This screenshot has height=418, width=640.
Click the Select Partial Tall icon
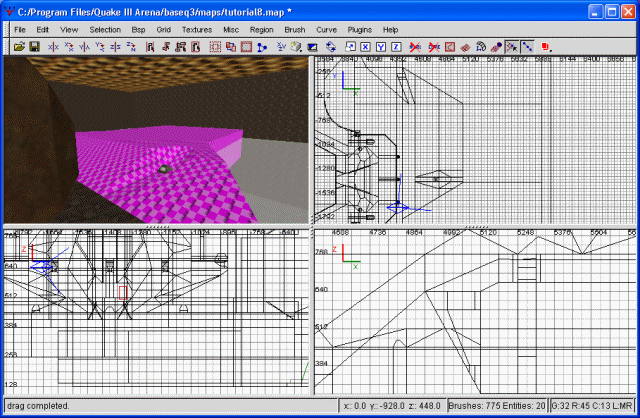(181, 47)
